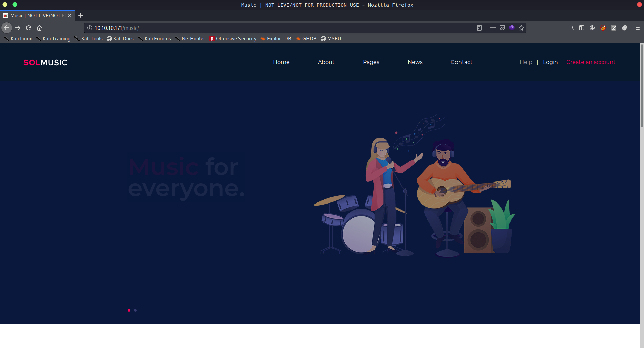
Task: Click the grey extension icon beside FoxyProxy
Action: [614, 28]
